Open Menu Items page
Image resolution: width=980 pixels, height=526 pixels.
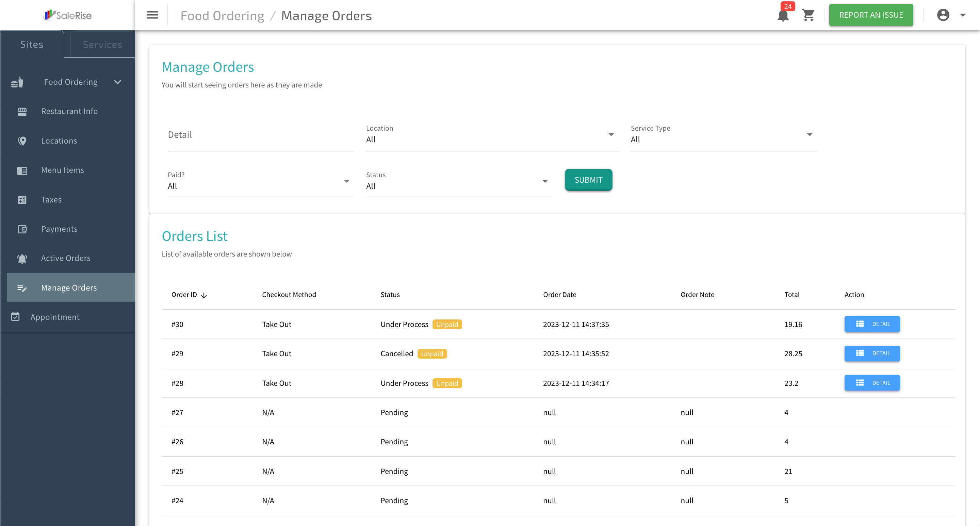pos(71,170)
